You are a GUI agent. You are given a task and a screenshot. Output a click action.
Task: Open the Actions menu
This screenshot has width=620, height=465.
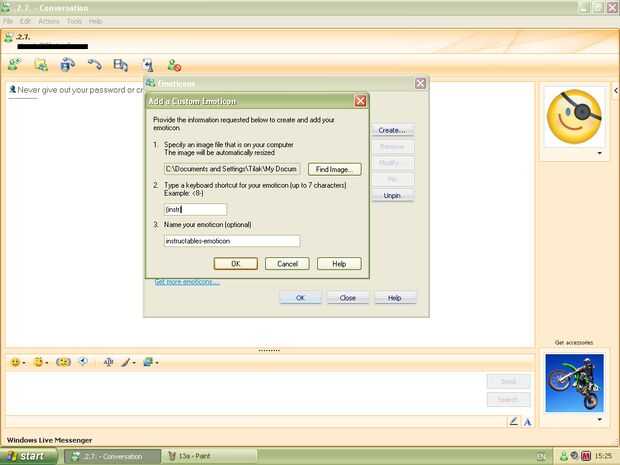click(x=49, y=21)
